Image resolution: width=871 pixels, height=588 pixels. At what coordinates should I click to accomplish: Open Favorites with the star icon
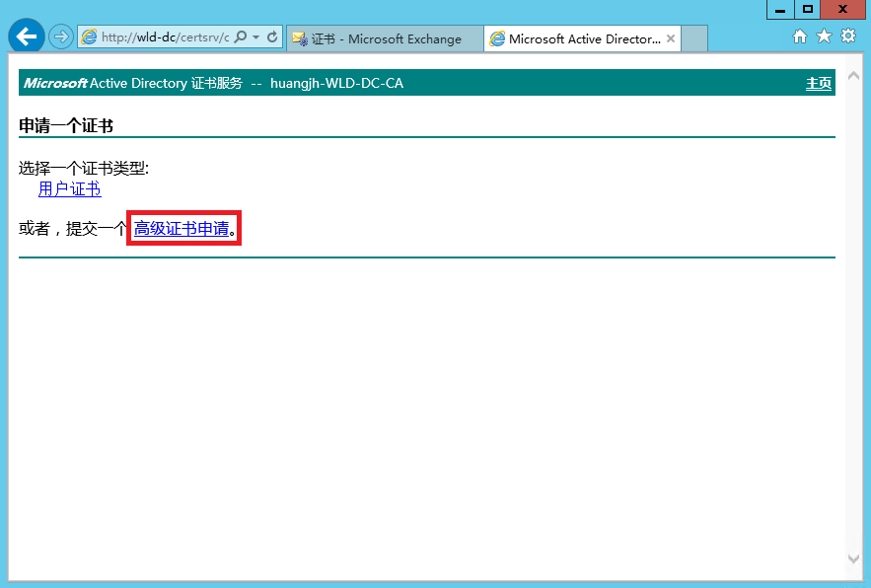click(x=824, y=37)
